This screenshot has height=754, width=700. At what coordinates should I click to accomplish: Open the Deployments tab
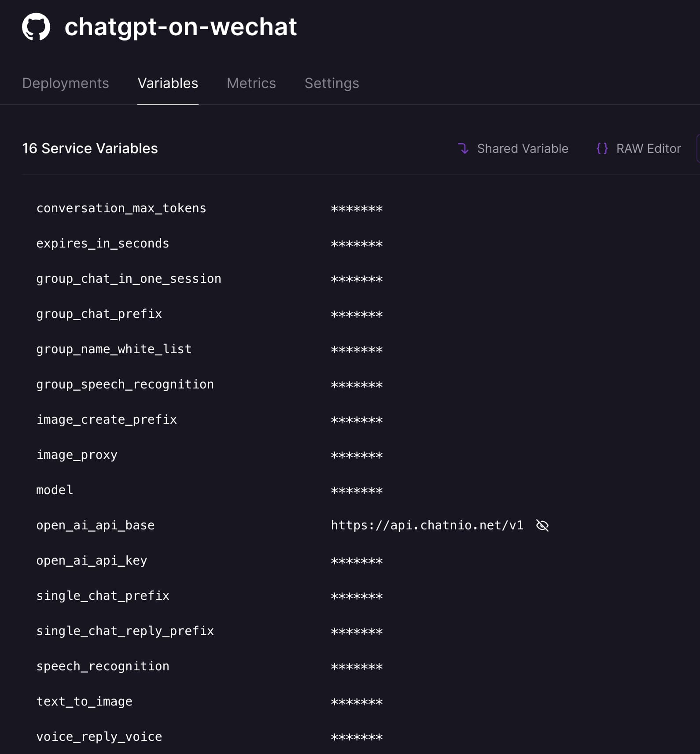pyautogui.click(x=66, y=83)
